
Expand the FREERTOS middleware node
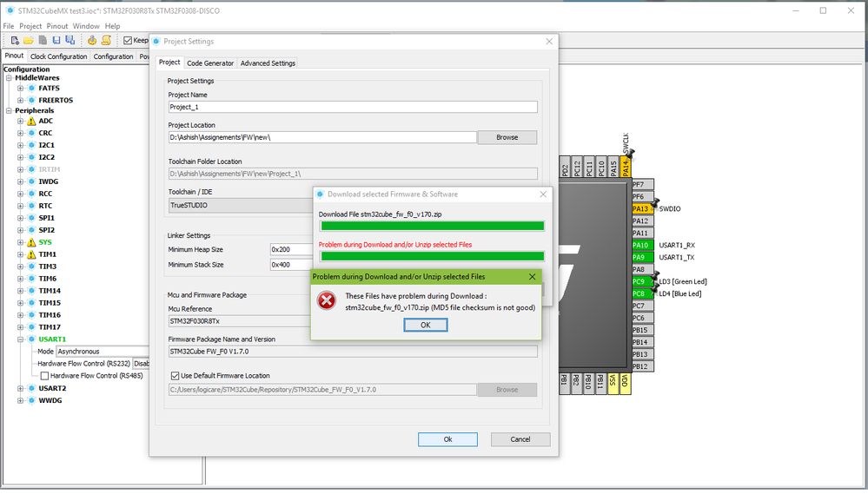point(20,101)
